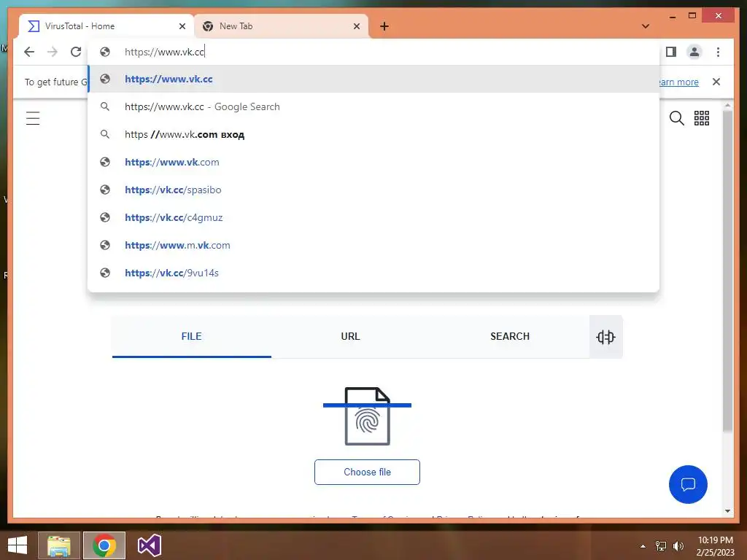Click the volume speaker tray icon
747x560 pixels.
point(678,546)
